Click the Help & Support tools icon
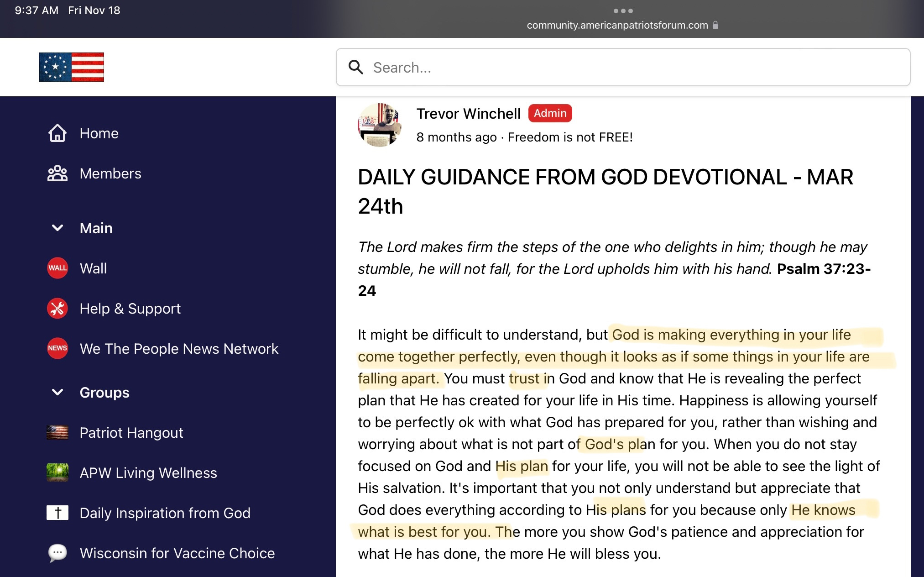Screen dimensions: 924x577 point(57,308)
